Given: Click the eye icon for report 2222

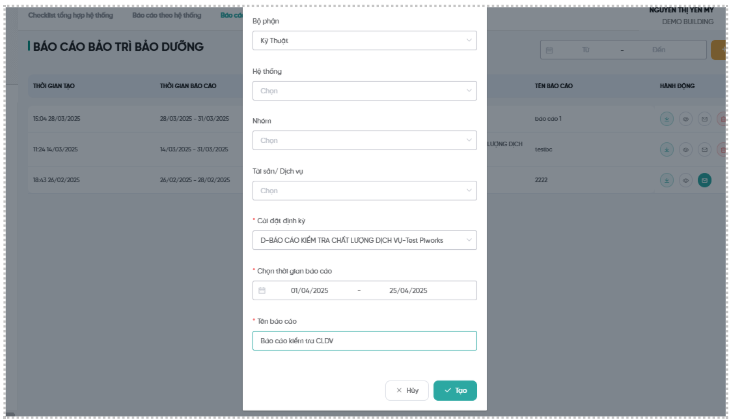Looking at the screenshot, I should click(685, 180).
